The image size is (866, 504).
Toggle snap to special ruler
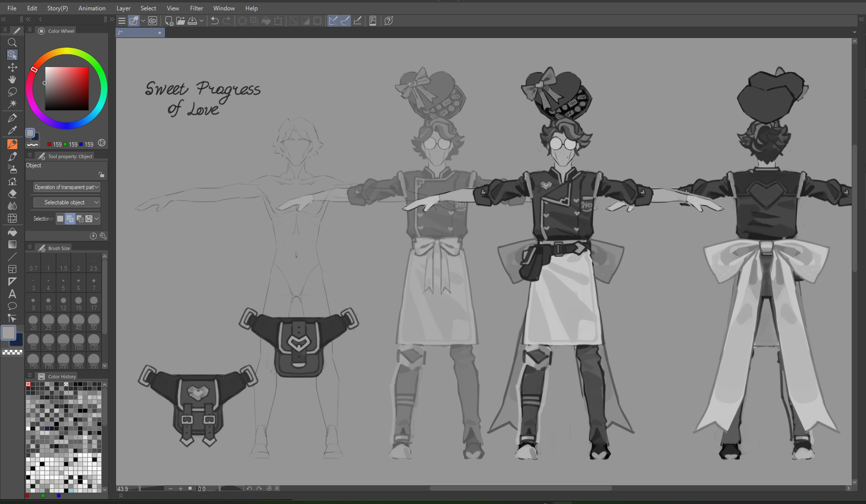pos(345,21)
